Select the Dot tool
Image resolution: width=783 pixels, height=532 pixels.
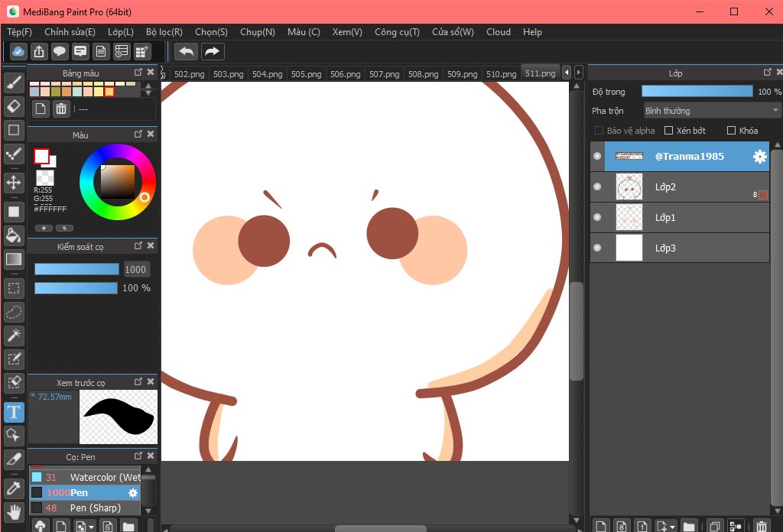point(14,154)
